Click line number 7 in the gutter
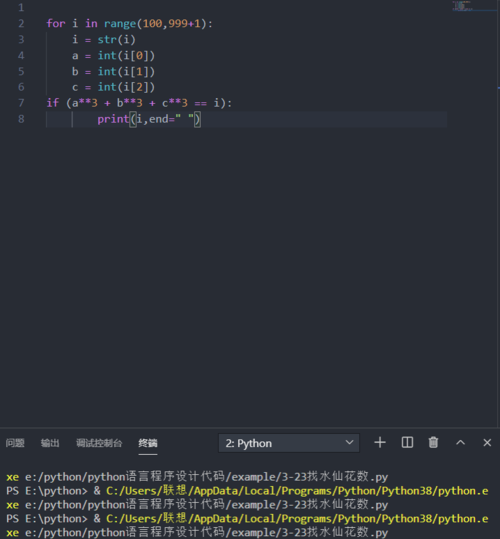500x539 pixels. coord(21,103)
